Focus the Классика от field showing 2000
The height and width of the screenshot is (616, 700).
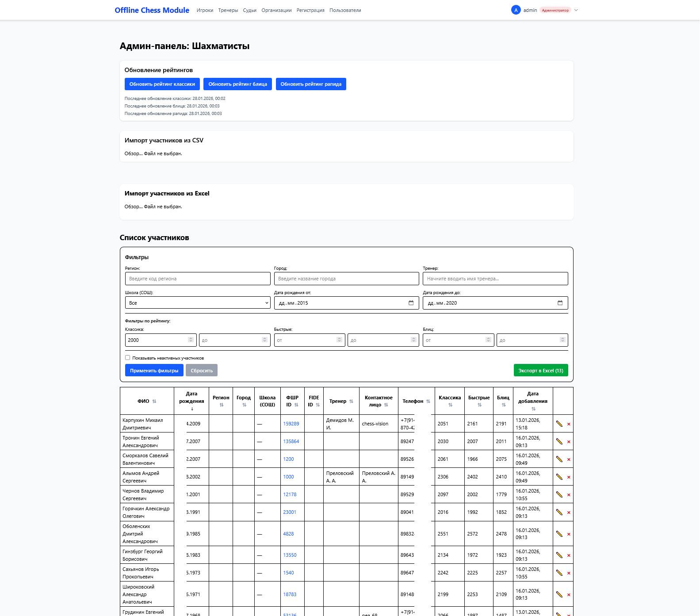161,340
